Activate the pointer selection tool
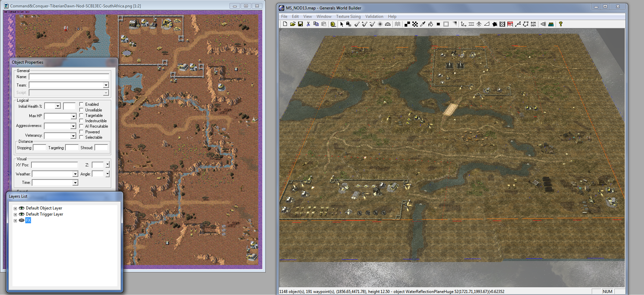The height and width of the screenshot is (295, 644). pos(341,24)
